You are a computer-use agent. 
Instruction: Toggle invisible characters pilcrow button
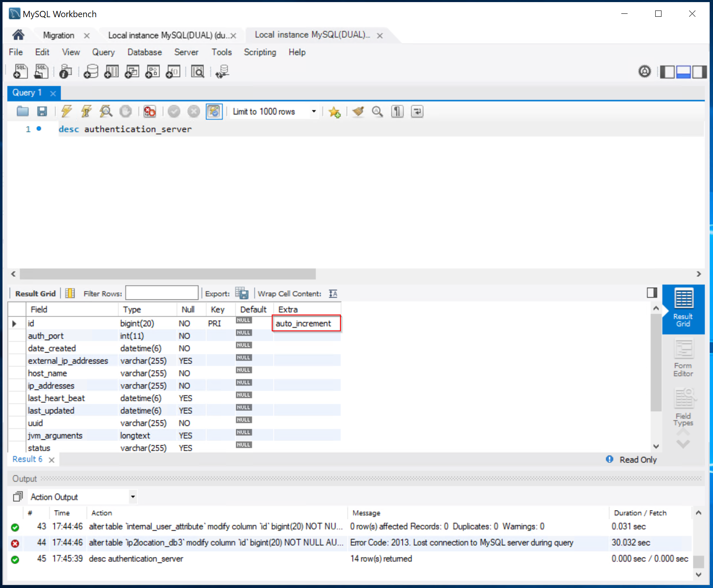pos(397,111)
